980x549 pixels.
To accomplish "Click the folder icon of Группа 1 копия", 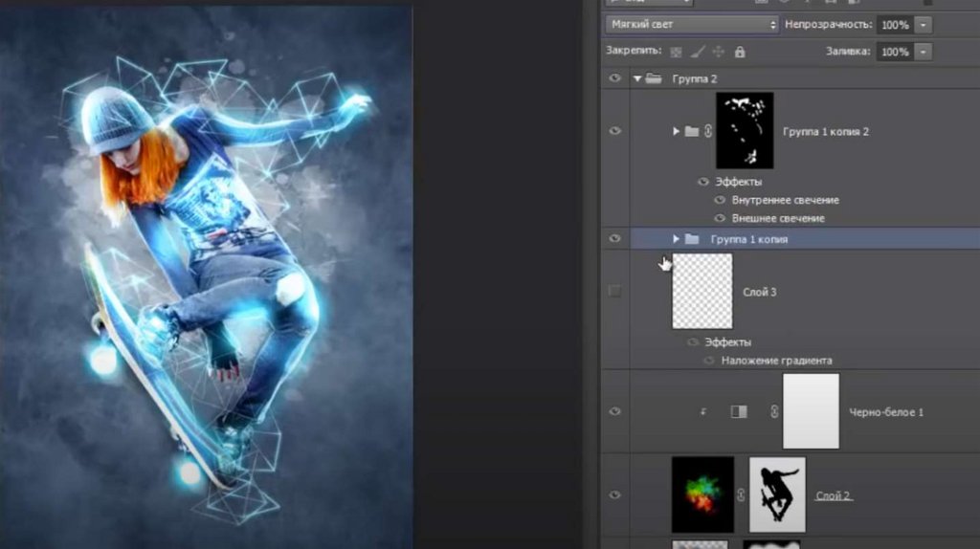I will (692, 239).
